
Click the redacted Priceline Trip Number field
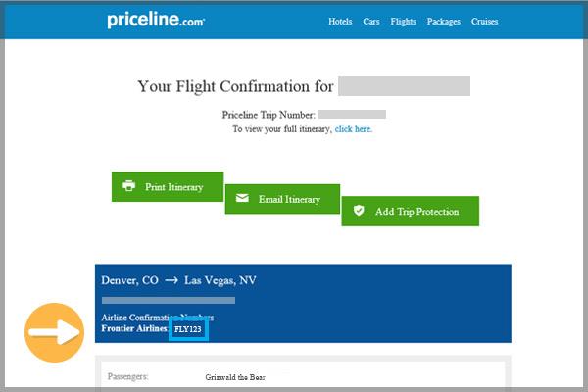tap(352, 114)
